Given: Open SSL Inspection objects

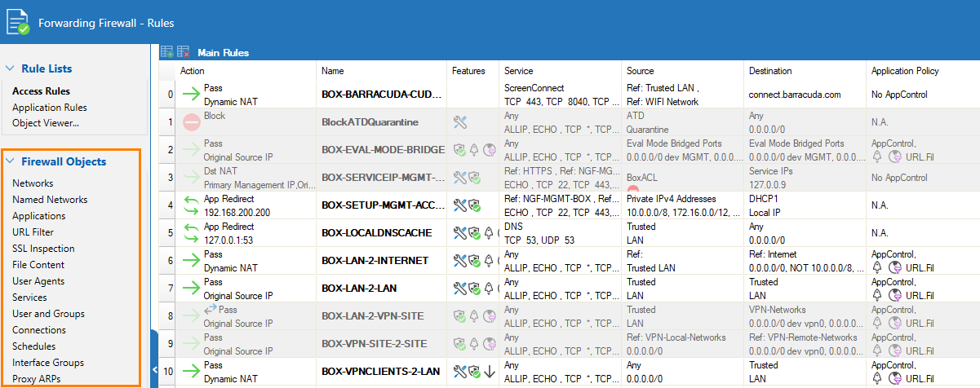Looking at the screenshot, I should 43,249.
